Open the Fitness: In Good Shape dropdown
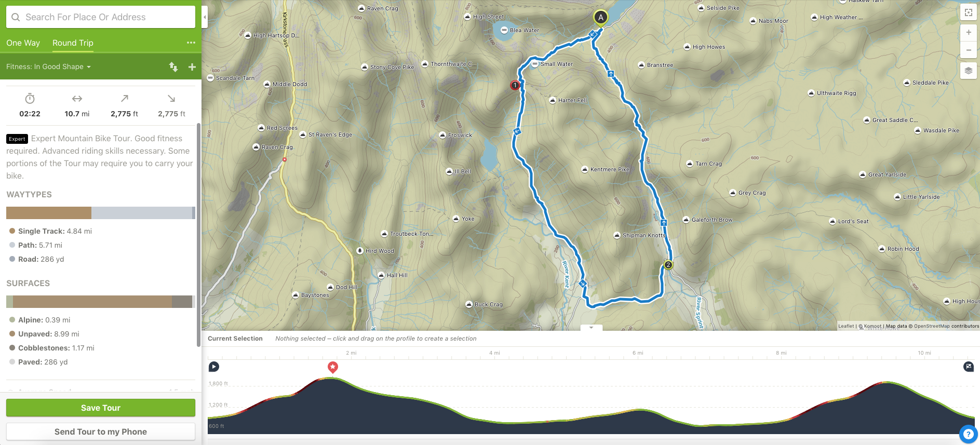980x445 pixels. [49, 66]
